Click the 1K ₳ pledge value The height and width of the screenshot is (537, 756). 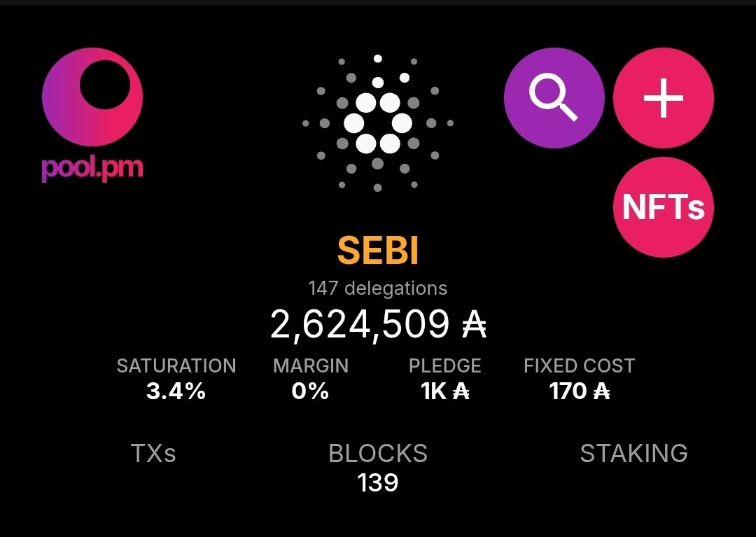pos(445,391)
